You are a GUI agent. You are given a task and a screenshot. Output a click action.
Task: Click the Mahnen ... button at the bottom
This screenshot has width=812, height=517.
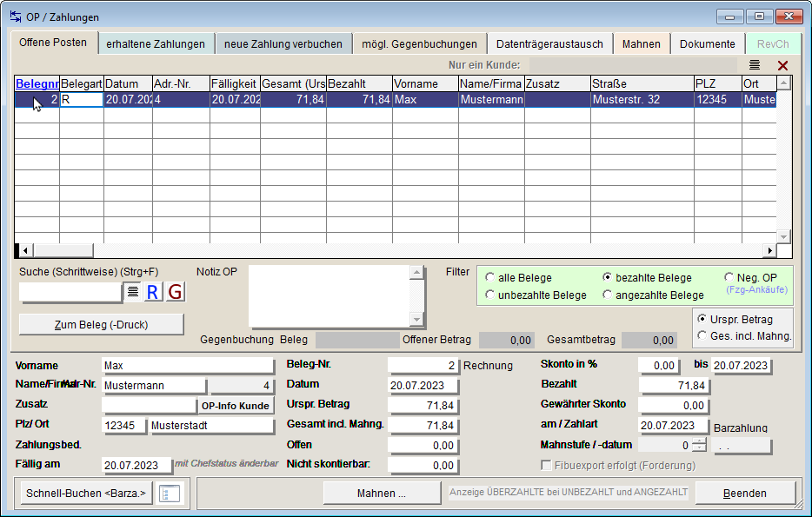pos(382,494)
